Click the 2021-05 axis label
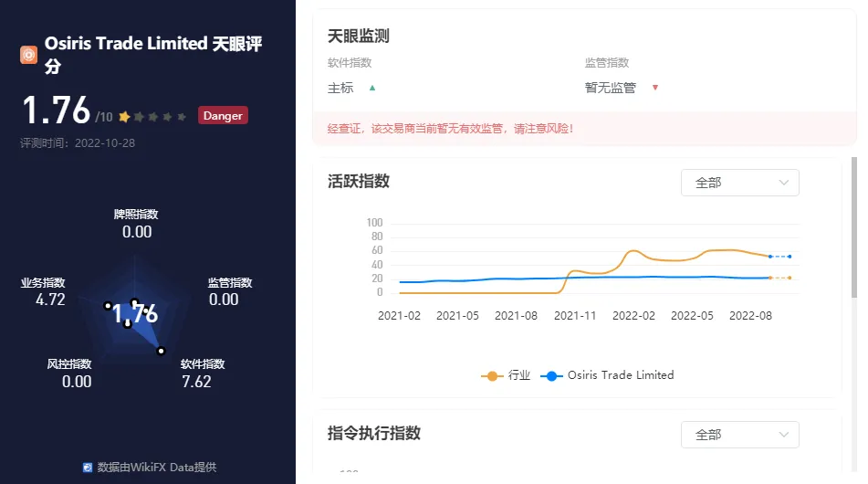This screenshot has height=484, width=868. coord(457,316)
